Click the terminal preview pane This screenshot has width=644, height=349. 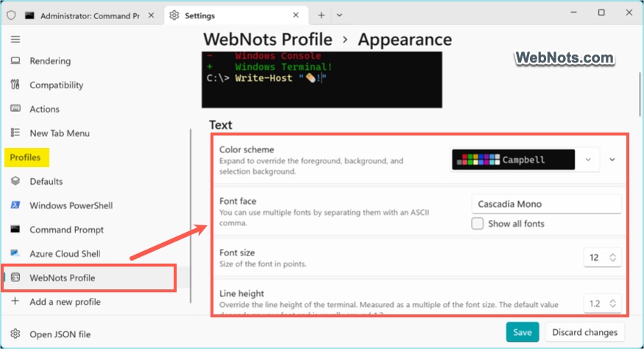[322, 80]
